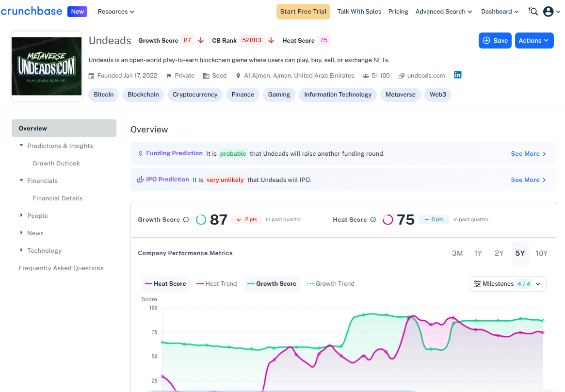Toggle the Heat Trend line legend
The height and width of the screenshot is (392, 565).
tap(217, 284)
